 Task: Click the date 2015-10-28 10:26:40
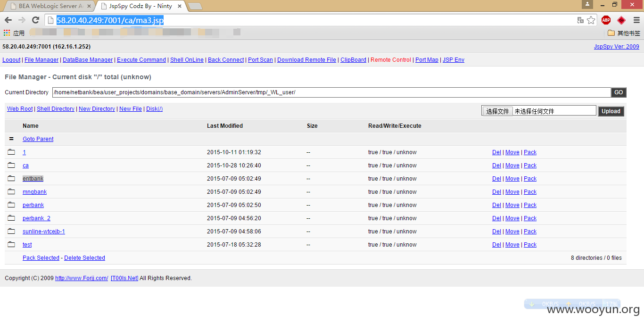(234, 166)
